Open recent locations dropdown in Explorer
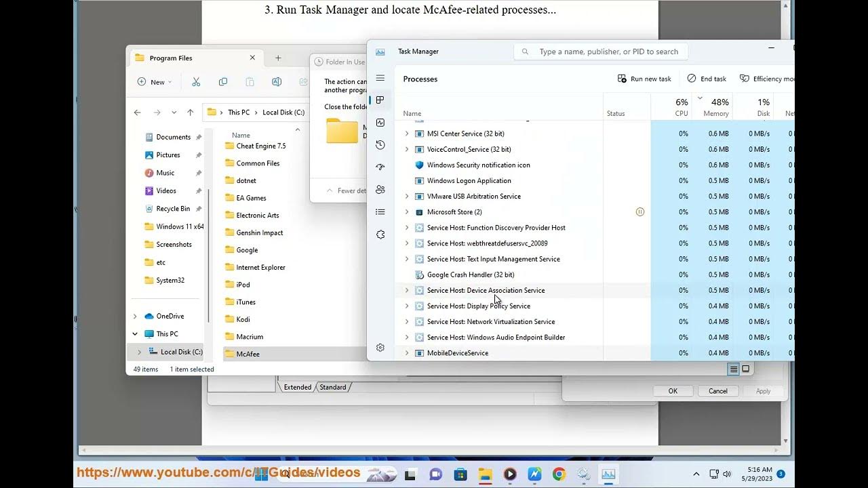Image resolution: width=868 pixels, height=488 pixels. [x=174, y=113]
